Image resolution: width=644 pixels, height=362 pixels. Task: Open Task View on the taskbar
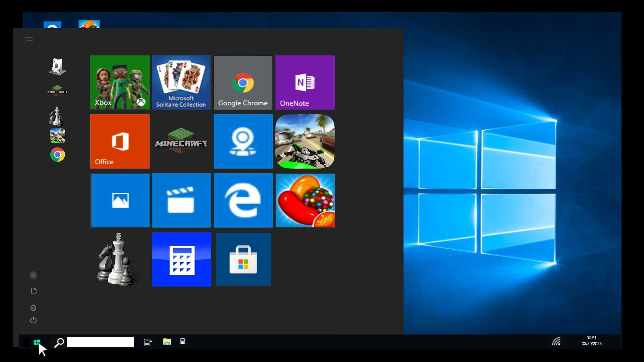click(x=148, y=342)
